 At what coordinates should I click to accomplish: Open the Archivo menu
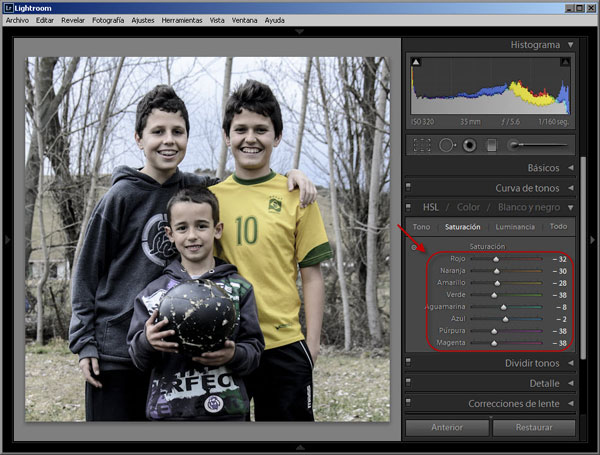tap(17, 20)
